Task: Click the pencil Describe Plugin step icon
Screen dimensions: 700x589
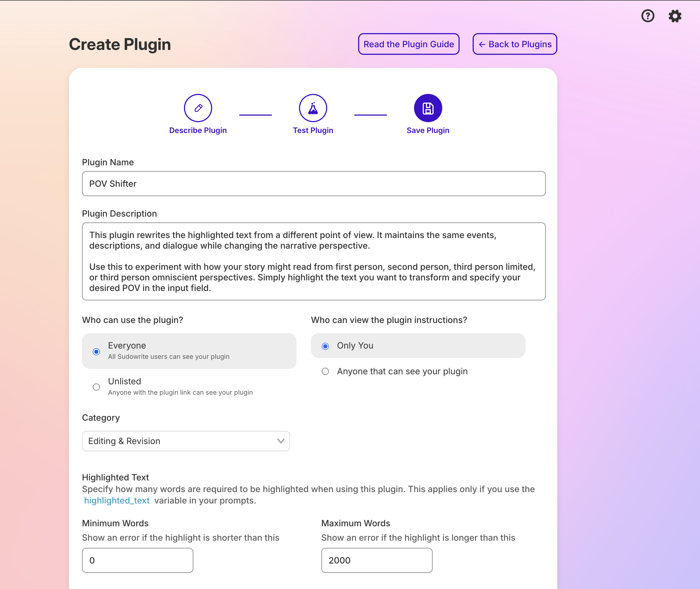Action: (x=198, y=108)
